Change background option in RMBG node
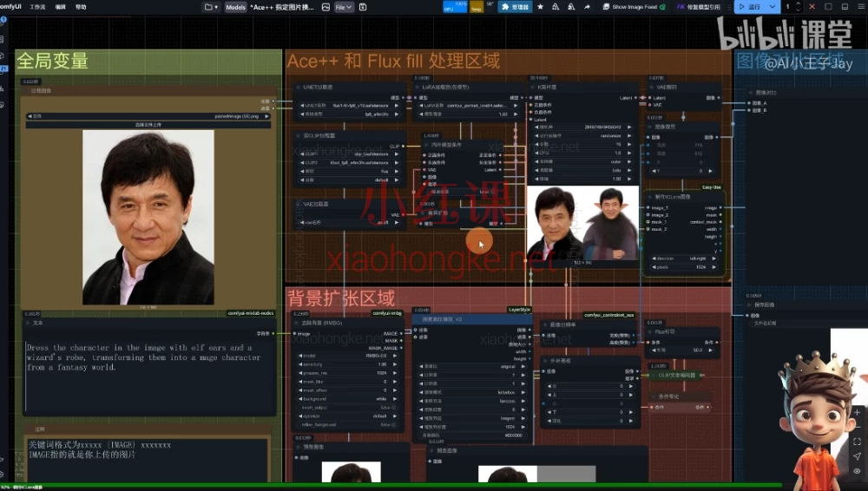Viewport: 868px width, 491px height. (345, 397)
